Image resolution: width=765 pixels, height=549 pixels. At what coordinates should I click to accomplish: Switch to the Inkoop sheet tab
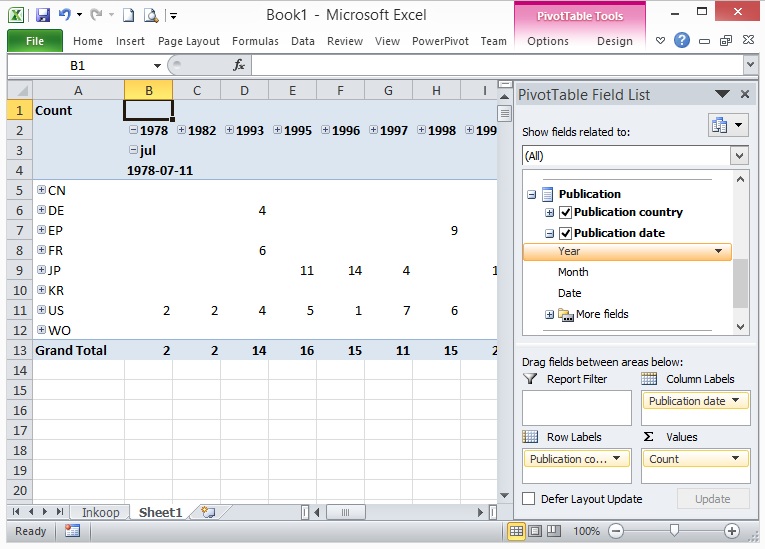[101, 512]
